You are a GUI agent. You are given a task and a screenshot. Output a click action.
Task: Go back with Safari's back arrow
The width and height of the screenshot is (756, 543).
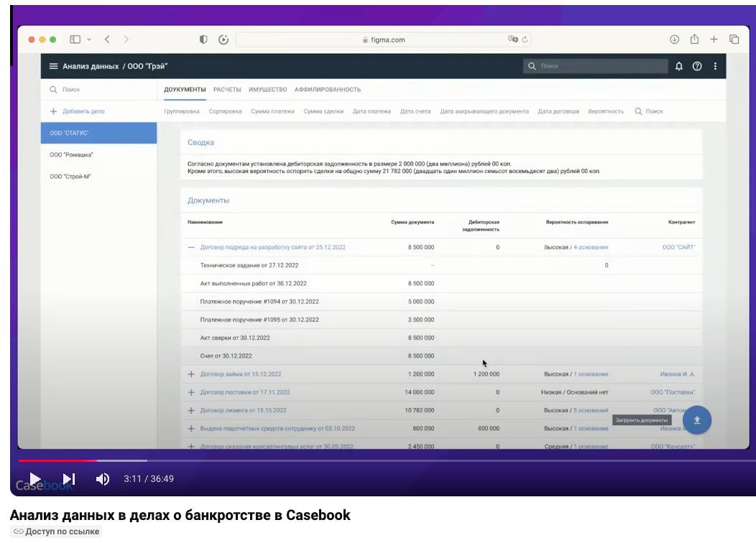[x=107, y=40]
